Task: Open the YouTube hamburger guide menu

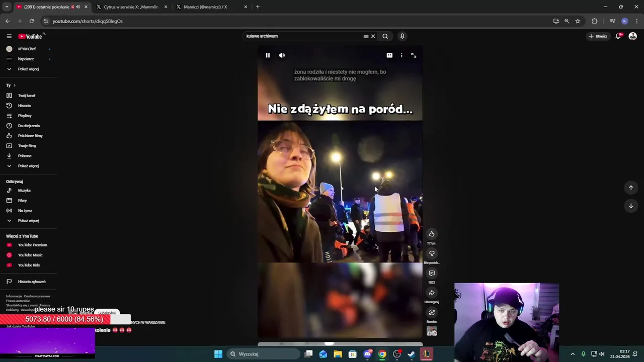Action: 9,36
